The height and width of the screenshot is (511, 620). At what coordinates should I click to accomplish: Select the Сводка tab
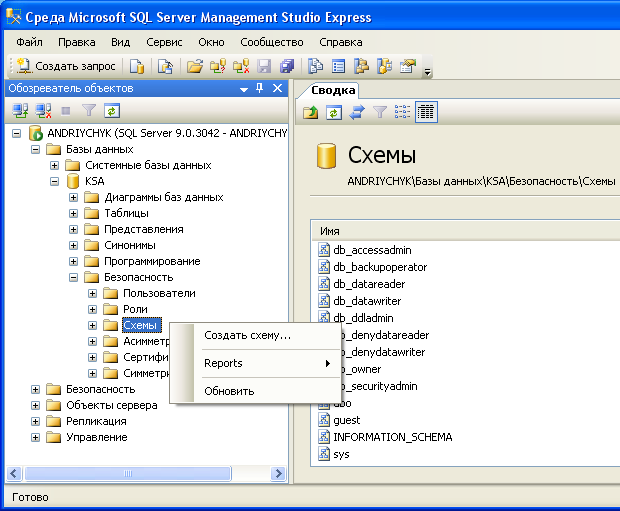click(x=333, y=90)
